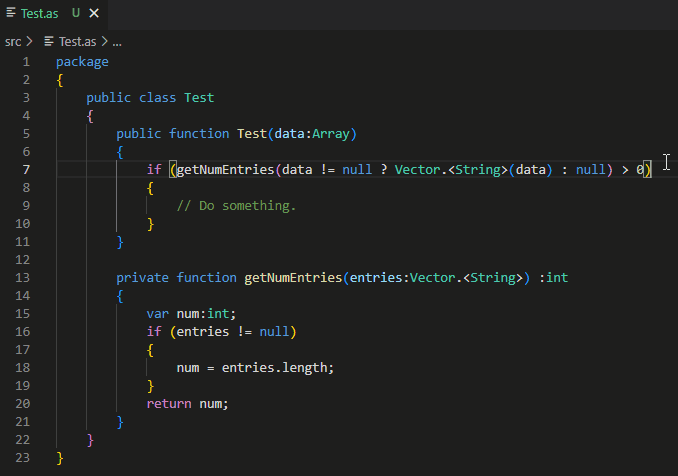The height and width of the screenshot is (476, 678).
Task: Click the 'private' keyword on line 13
Action: (x=143, y=278)
